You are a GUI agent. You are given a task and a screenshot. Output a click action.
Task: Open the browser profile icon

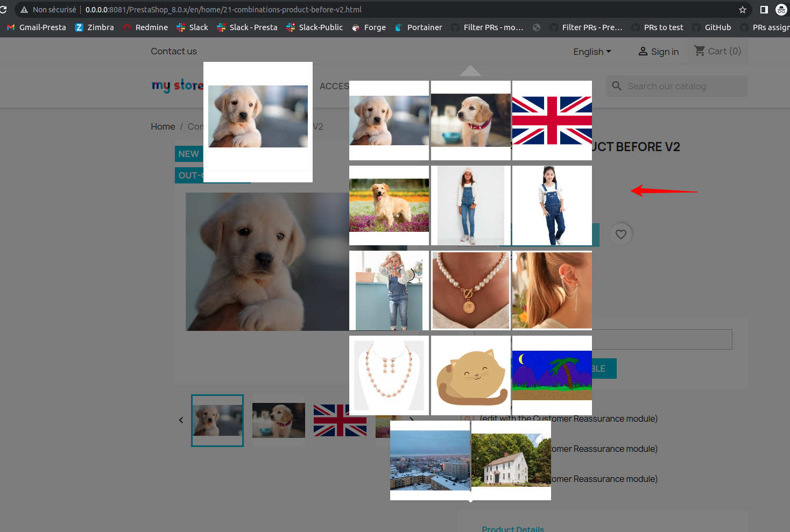coord(781,9)
